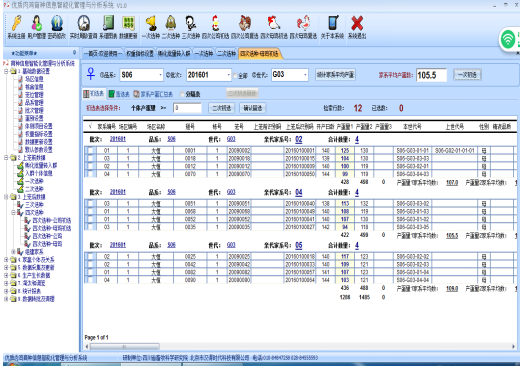
Task: Click the 家系平均产蛋数 field showing 105.5
Action: click(x=431, y=75)
